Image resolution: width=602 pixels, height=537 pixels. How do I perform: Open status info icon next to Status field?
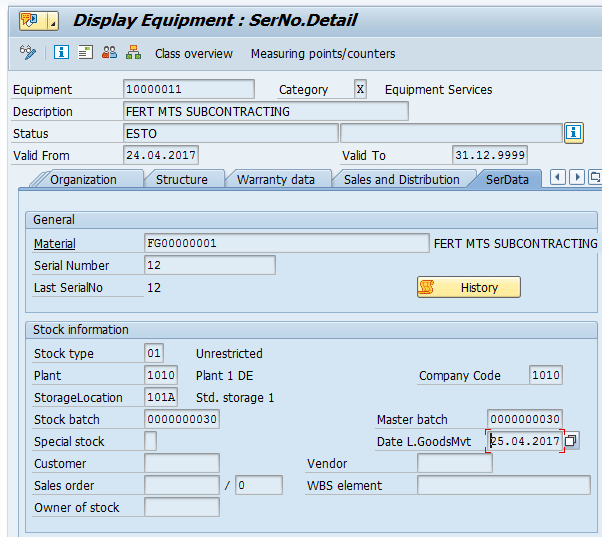[574, 133]
